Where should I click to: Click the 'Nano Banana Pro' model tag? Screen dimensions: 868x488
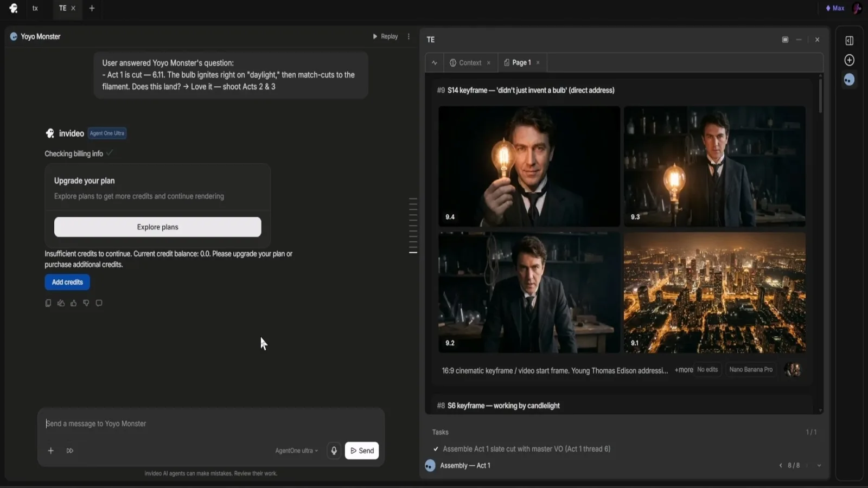click(751, 370)
